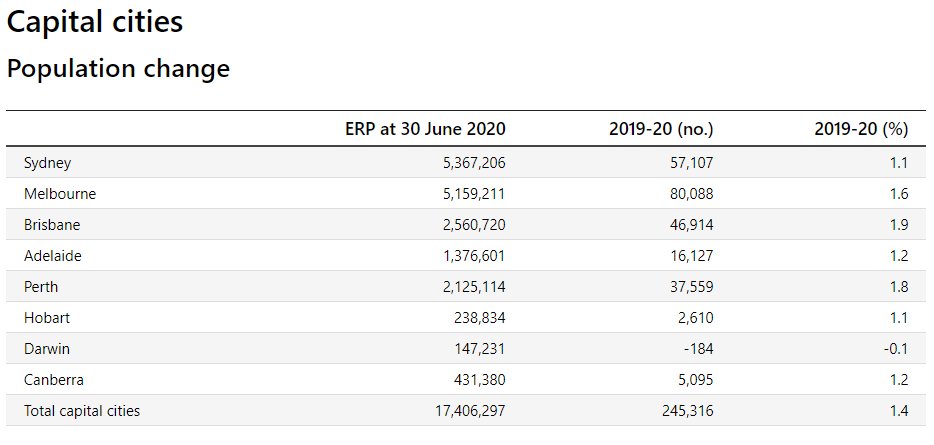Click the ERP at 30 June 2020 header
The height and width of the screenshot is (445, 934).
[x=425, y=129]
